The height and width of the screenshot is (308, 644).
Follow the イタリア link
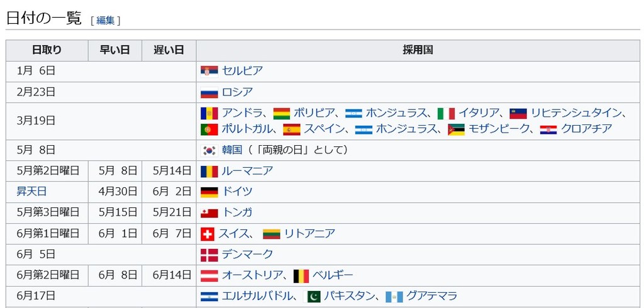pyautogui.click(x=479, y=113)
